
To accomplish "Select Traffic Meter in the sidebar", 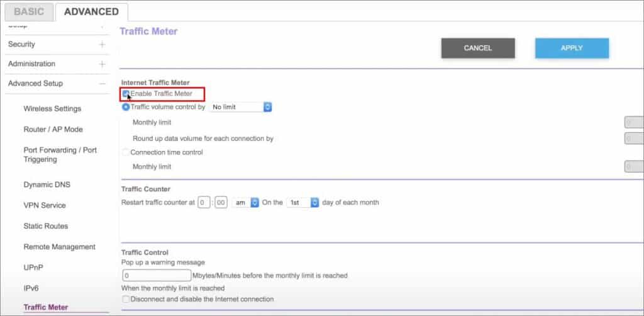I will [x=45, y=307].
